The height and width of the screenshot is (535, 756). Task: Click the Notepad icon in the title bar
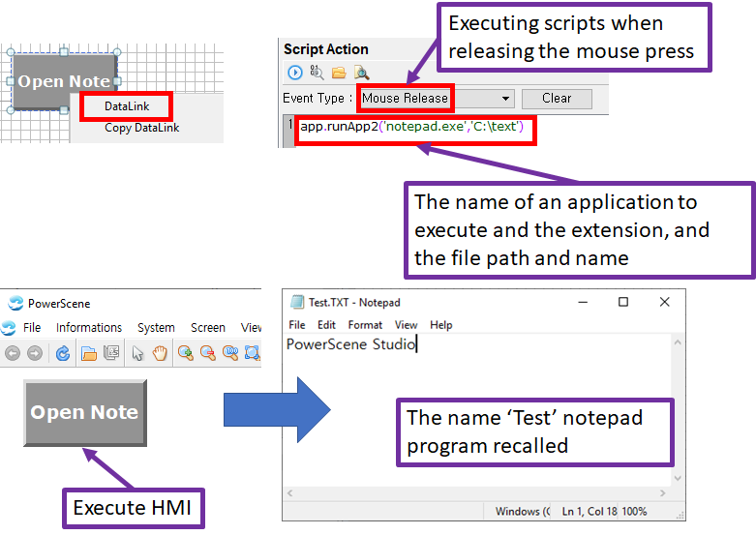[x=297, y=302]
